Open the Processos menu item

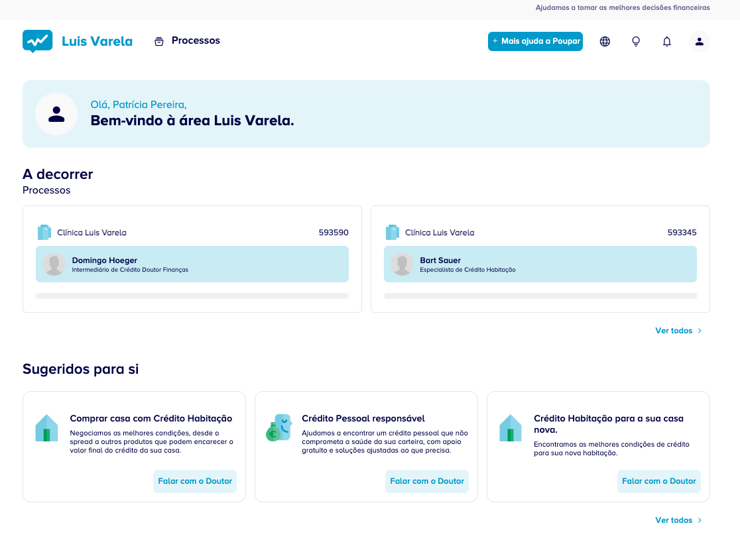(x=187, y=41)
